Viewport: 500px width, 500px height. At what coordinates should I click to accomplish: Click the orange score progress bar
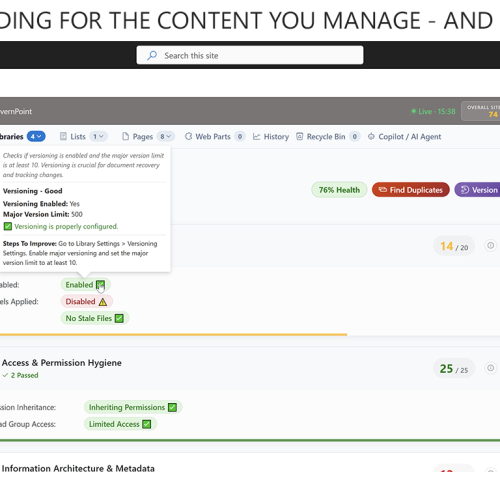tap(173, 334)
